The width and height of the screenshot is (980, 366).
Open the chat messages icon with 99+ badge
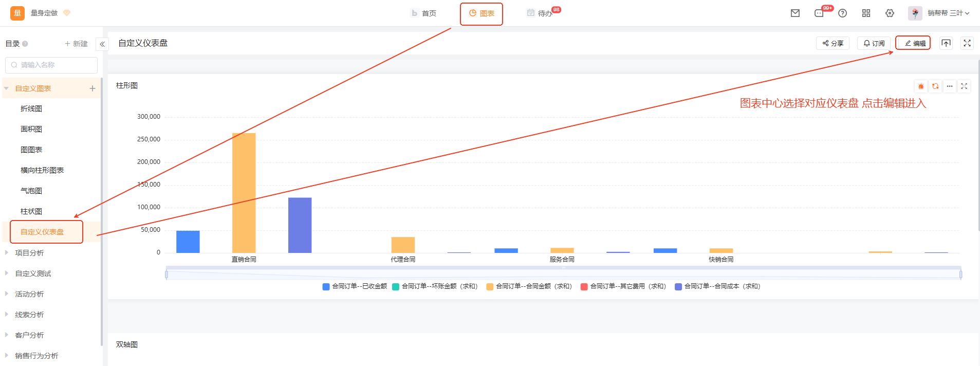tap(819, 13)
